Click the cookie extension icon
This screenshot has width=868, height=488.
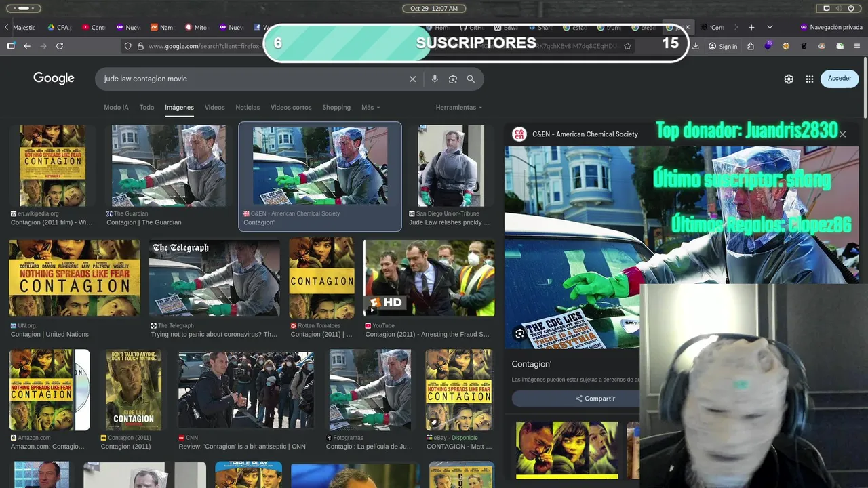tap(786, 46)
